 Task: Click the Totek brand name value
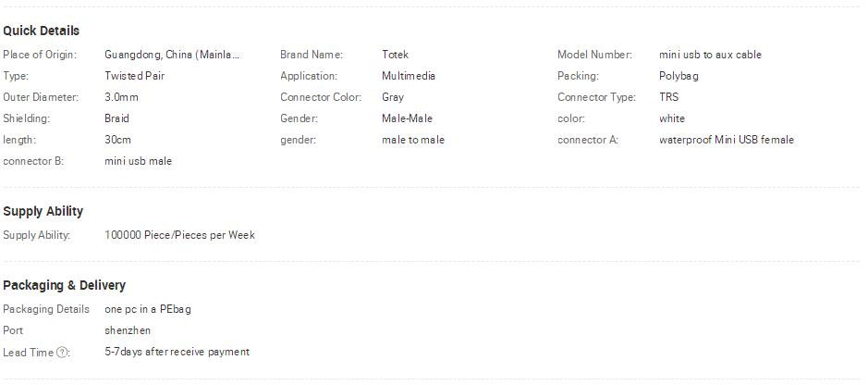coord(396,55)
